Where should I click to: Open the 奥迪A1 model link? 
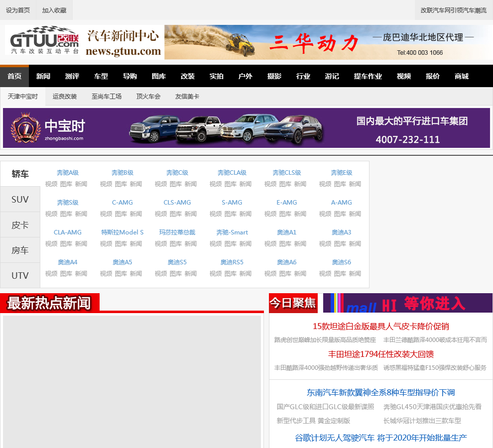coord(287,232)
